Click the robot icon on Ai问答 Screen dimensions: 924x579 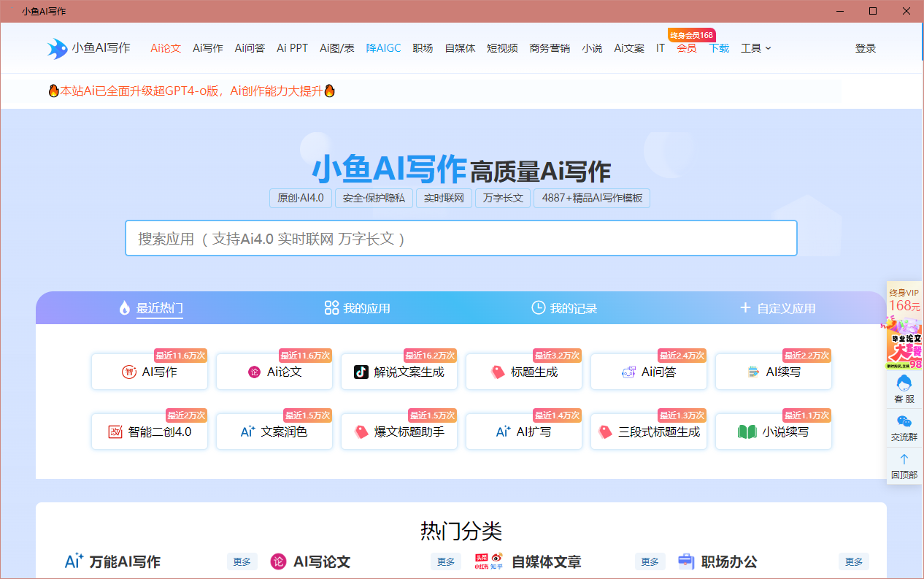click(628, 372)
